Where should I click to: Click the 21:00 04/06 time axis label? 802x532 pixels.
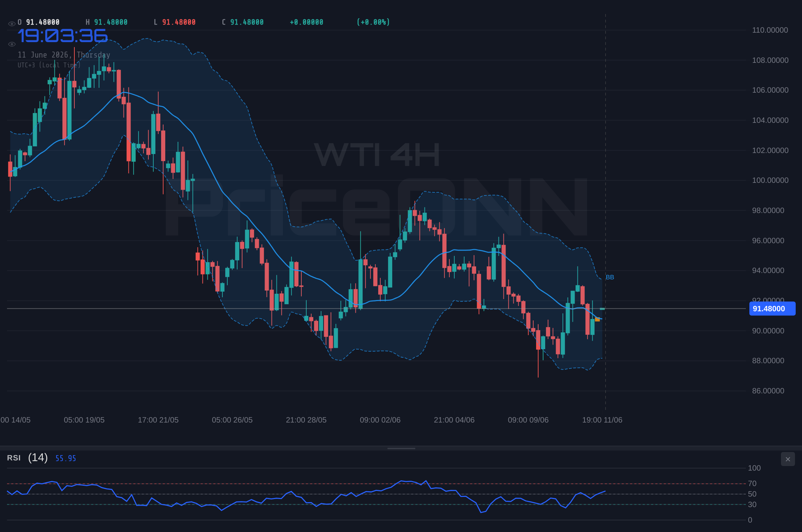coord(454,420)
